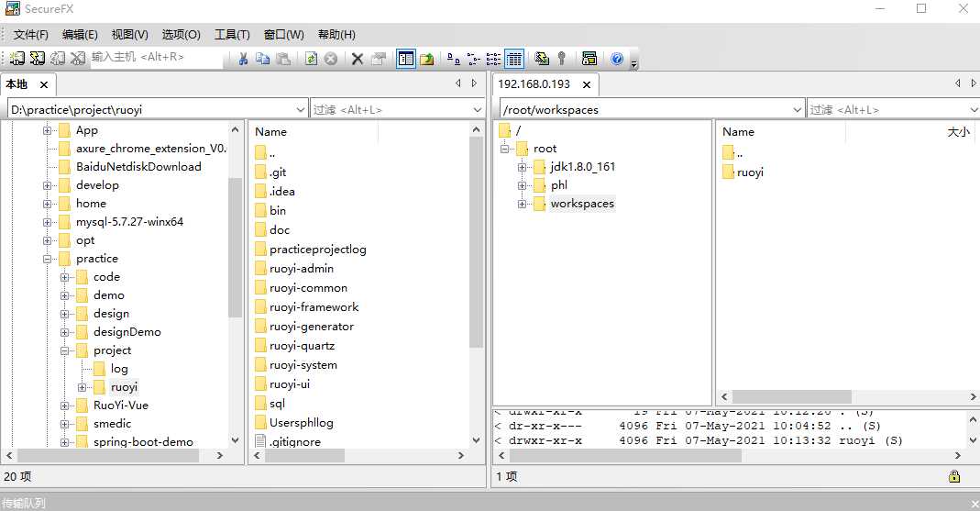Click the Connect toolbar icon

(x=17, y=58)
